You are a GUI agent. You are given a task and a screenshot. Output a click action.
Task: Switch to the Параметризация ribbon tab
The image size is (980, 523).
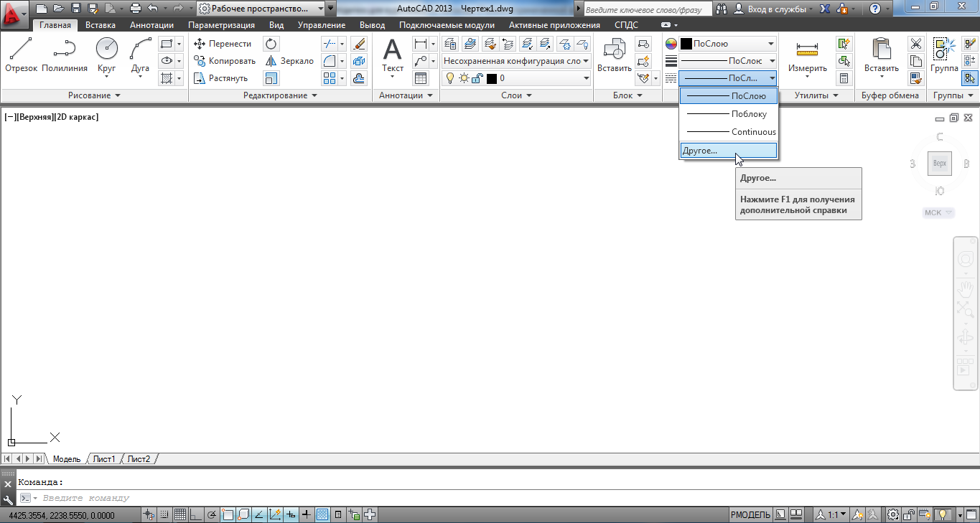[x=221, y=25]
